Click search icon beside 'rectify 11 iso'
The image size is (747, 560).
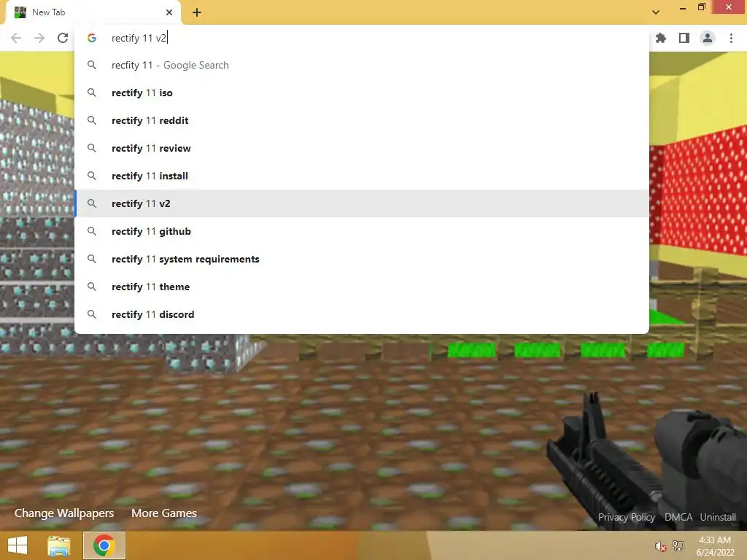[92, 93]
